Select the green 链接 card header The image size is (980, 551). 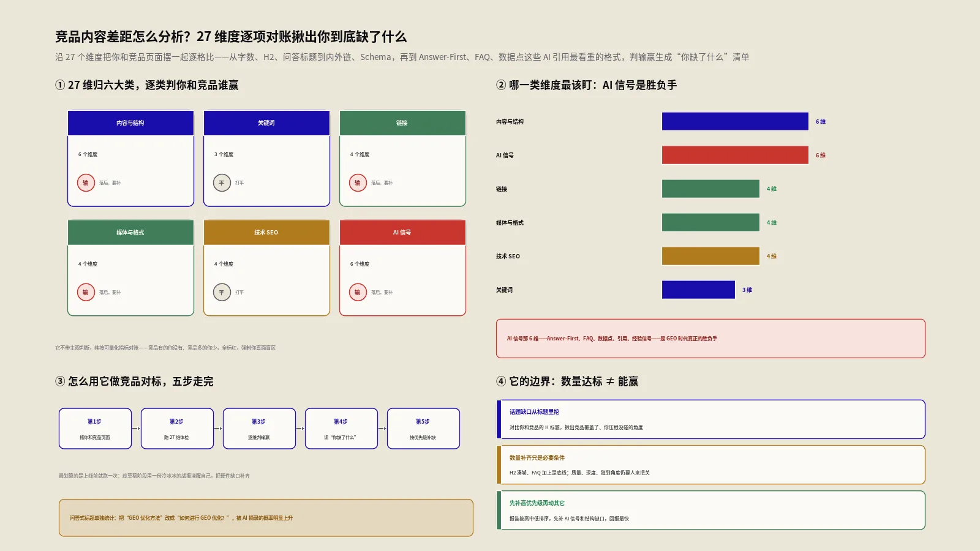402,123
